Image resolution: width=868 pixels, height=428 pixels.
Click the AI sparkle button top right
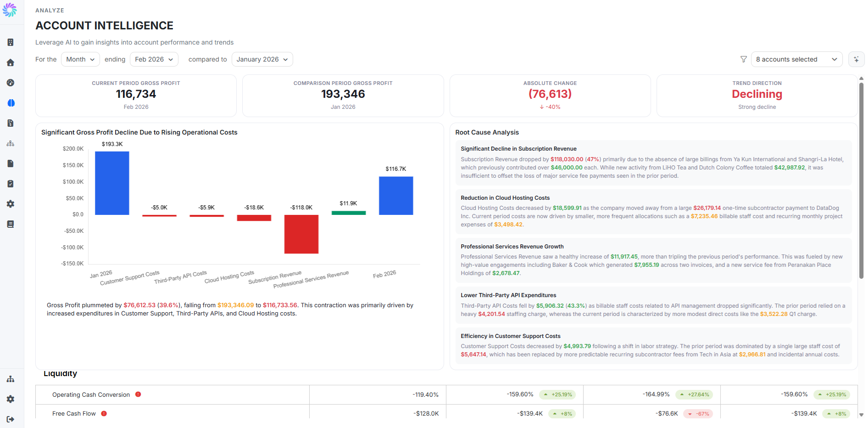(x=856, y=59)
